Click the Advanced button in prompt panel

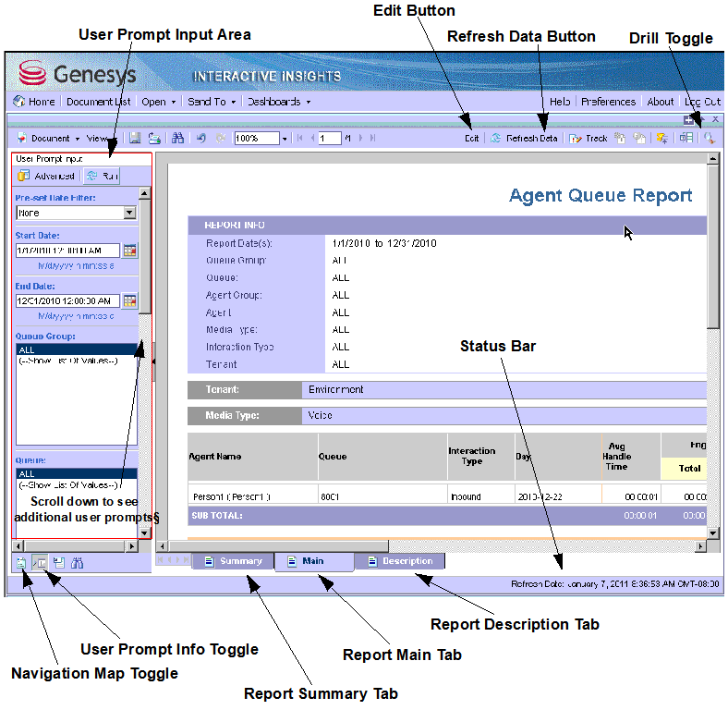[47, 176]
